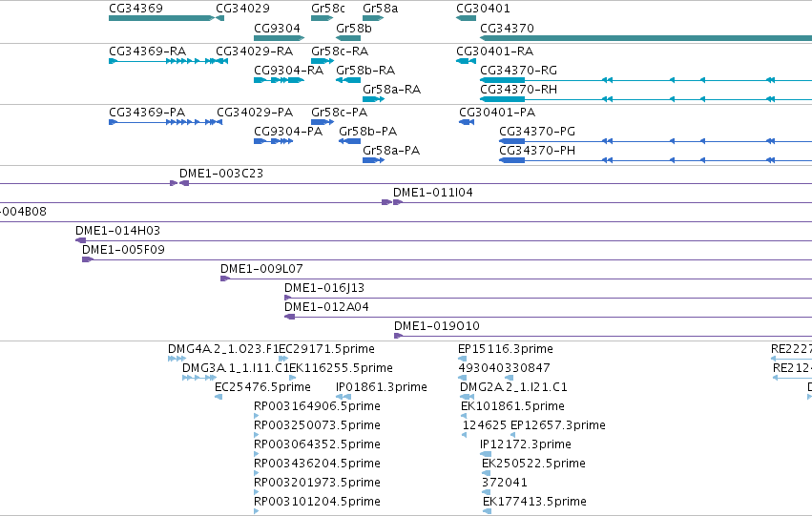Click the CG34370-RG transcript label
This screenshot has width=812, height=516.
(x=518, y=71)
